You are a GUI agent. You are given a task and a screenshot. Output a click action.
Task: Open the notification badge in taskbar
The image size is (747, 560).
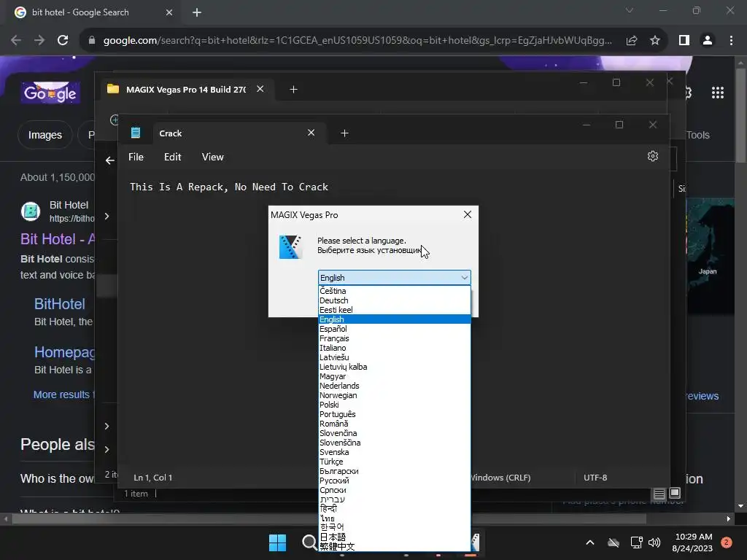point(727,542)
